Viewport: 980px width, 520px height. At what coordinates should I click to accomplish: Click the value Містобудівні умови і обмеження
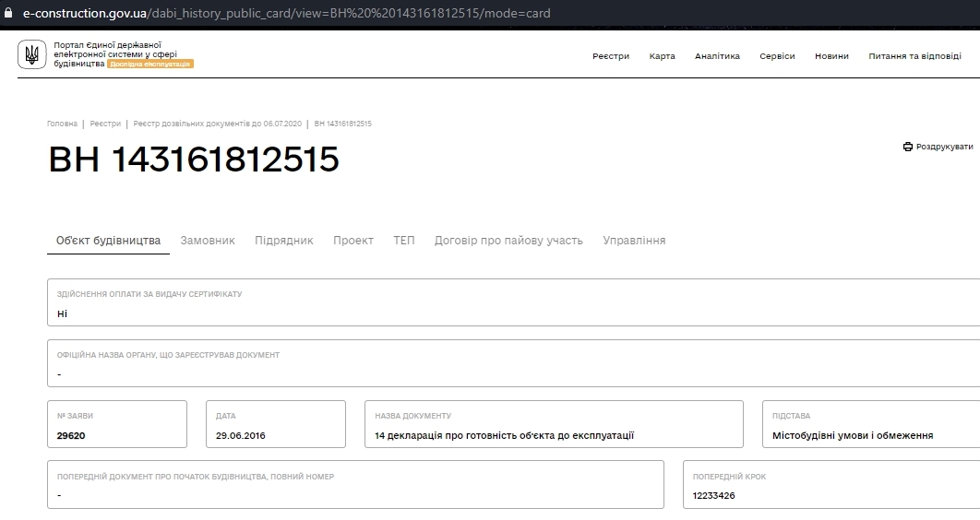coord(853,436)
